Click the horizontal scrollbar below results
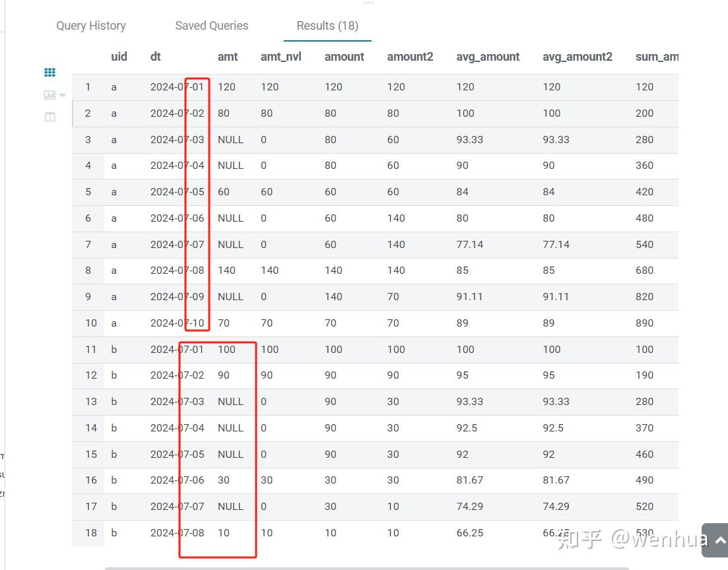Screen dimensions: 728x570 [x=367, y=568]
